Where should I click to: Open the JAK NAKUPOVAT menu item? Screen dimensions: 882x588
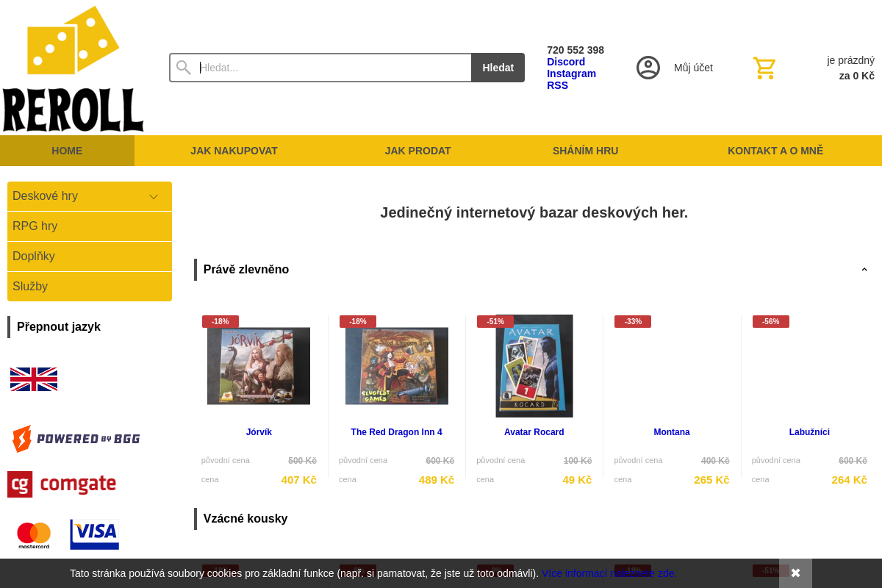[234, 151]
